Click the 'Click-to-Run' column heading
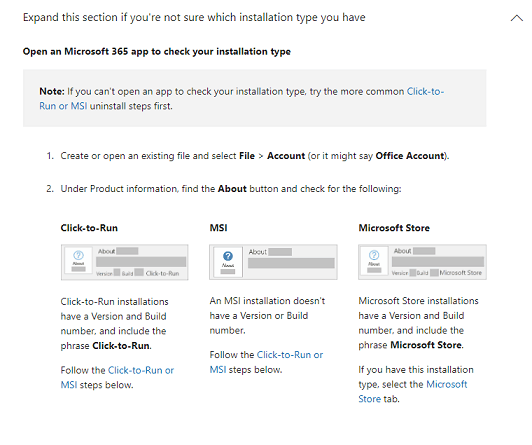The width and height of the screenshot is (532, 445). coord(89,228)
